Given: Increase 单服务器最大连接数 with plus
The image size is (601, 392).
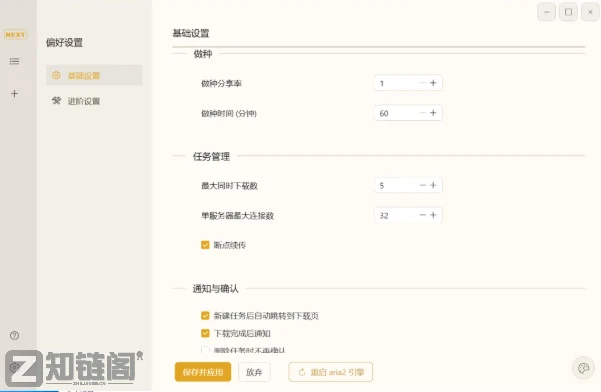Looking at the screenshot, I should [433, 215].
